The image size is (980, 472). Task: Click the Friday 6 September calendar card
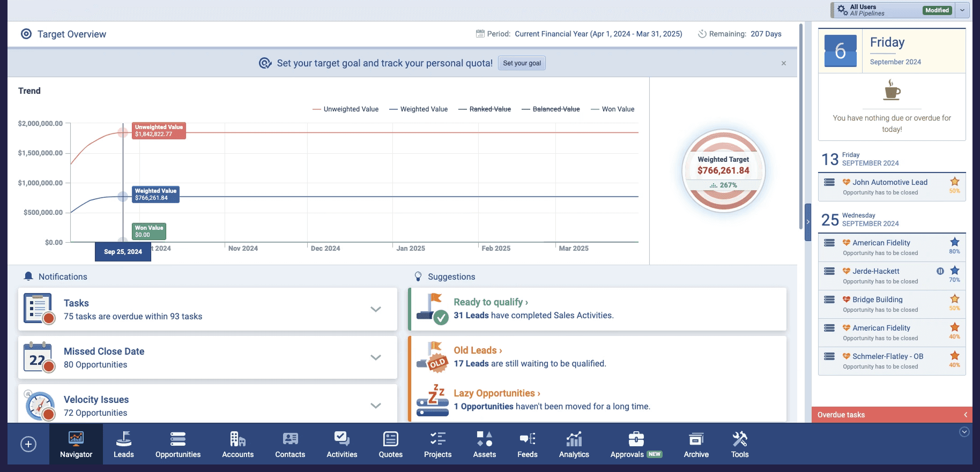pyautogui.click(x=892, y=51)
